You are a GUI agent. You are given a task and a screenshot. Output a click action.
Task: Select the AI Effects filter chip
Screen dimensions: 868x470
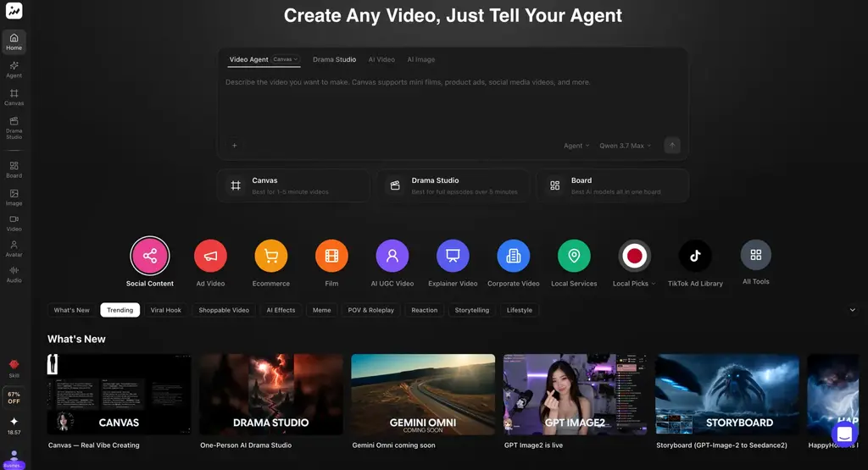(x=281, y=310)
